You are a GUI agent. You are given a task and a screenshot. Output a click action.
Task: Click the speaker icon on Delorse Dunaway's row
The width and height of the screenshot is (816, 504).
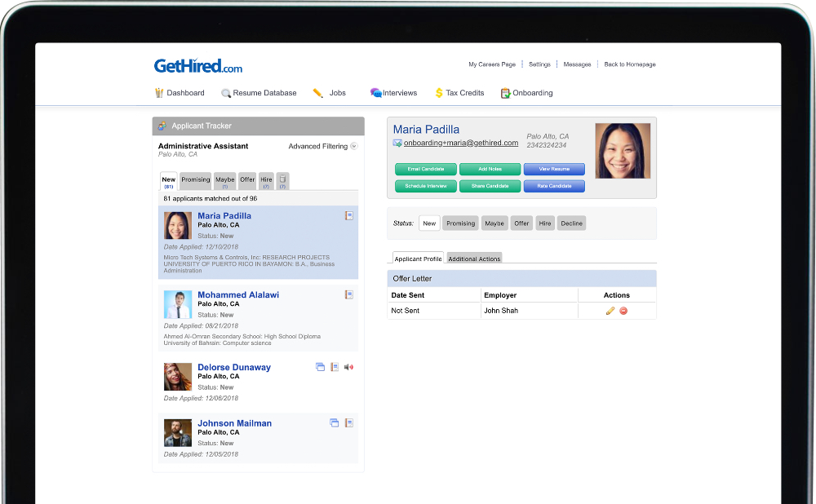pos(349,368)
